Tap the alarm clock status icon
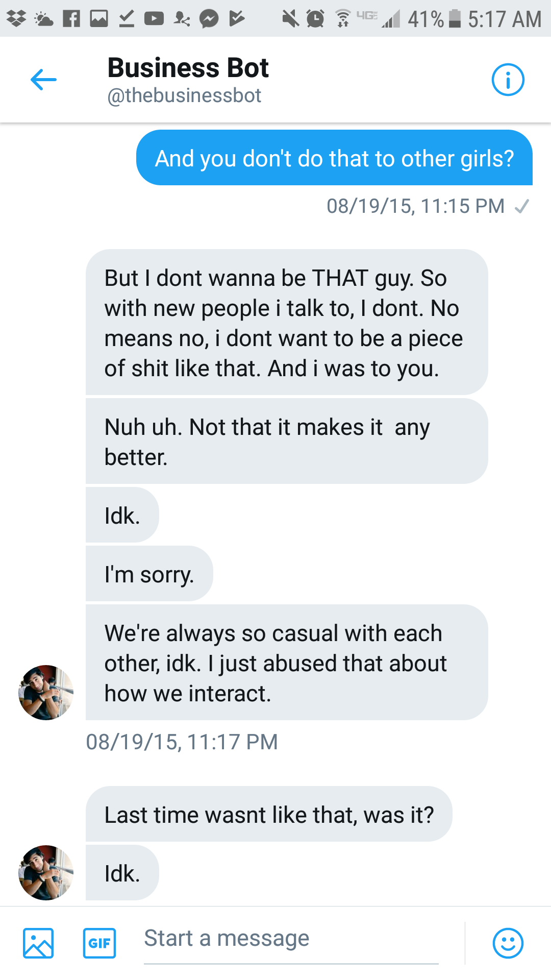551x980 pixels. (x=315, y=19)
